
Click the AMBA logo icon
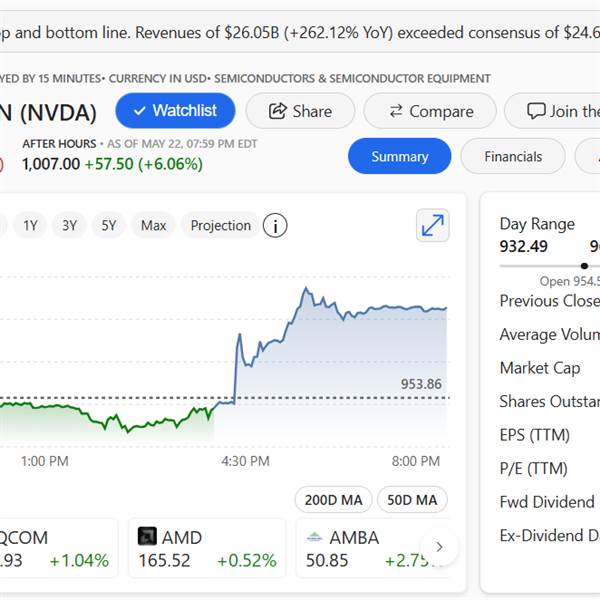pyautogui.click(x=315, y=537)
